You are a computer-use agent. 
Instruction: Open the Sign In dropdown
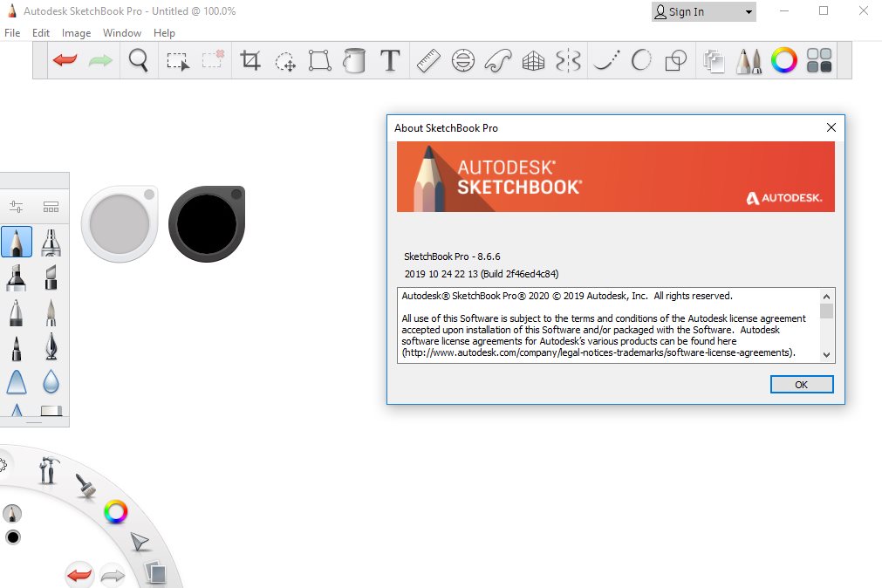coord(704,12)
